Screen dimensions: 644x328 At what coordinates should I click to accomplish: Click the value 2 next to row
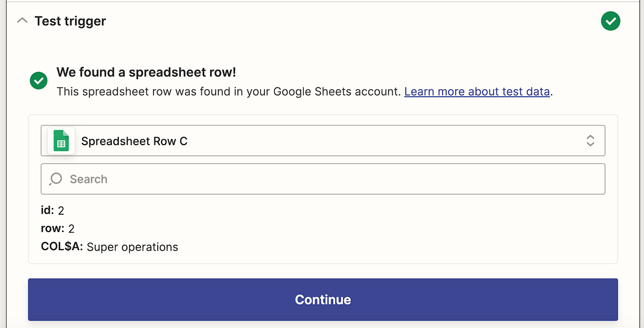(x=71, y=229)
